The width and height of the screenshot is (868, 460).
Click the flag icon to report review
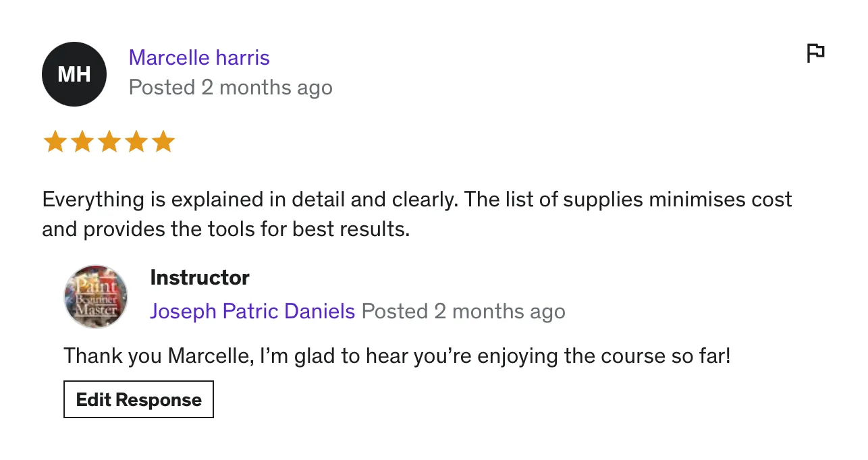[816, 53]
